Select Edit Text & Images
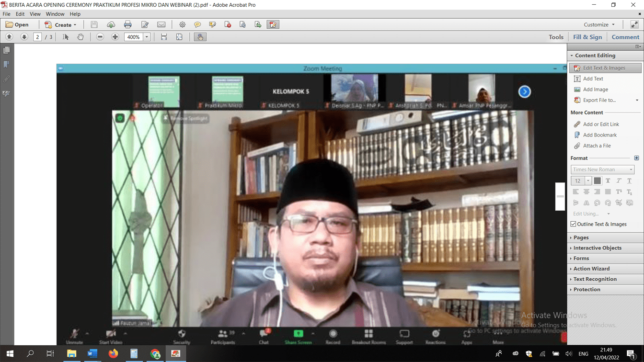The height and width of the screenshot is (362, 644). click(603, 68)
